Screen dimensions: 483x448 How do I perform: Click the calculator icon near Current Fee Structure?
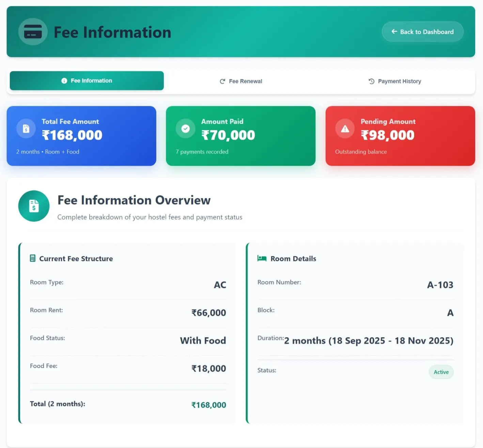point(32,258)
